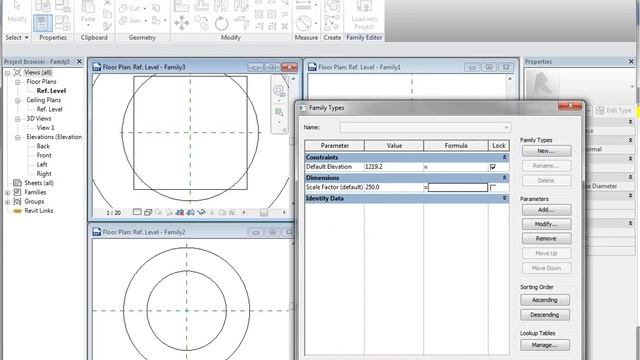Collapse the Views (all) tree node
Viewport: 640px width, 360px height.
click(7, 73)
